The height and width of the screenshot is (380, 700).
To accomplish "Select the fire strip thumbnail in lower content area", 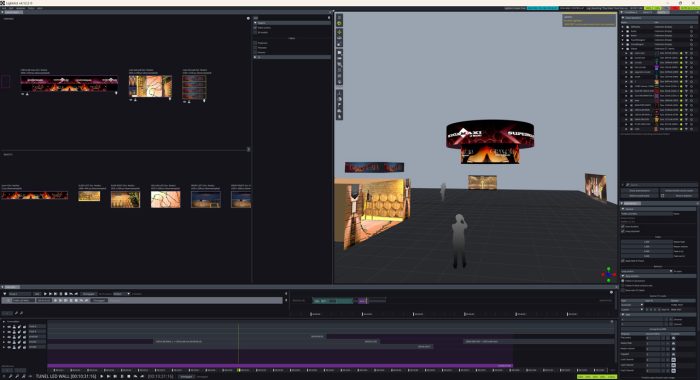I will (x=35, y=196).
